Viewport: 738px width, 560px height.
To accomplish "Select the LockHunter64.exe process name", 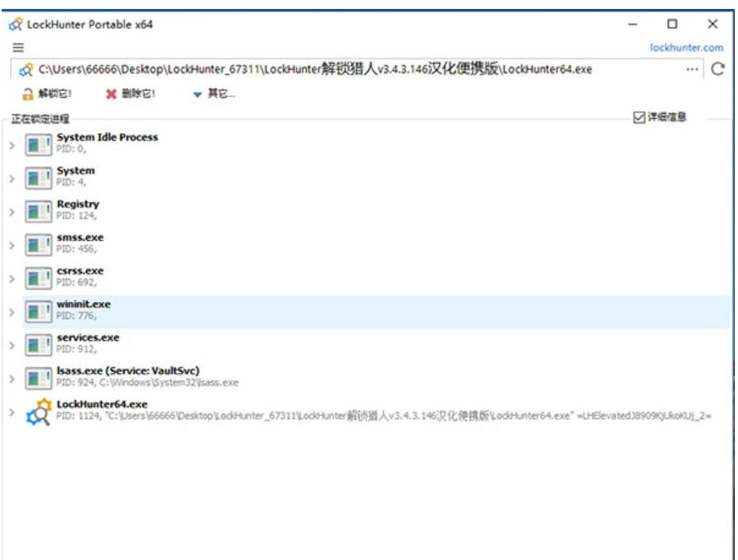I will pyautogui.click(x=102, y=405).
